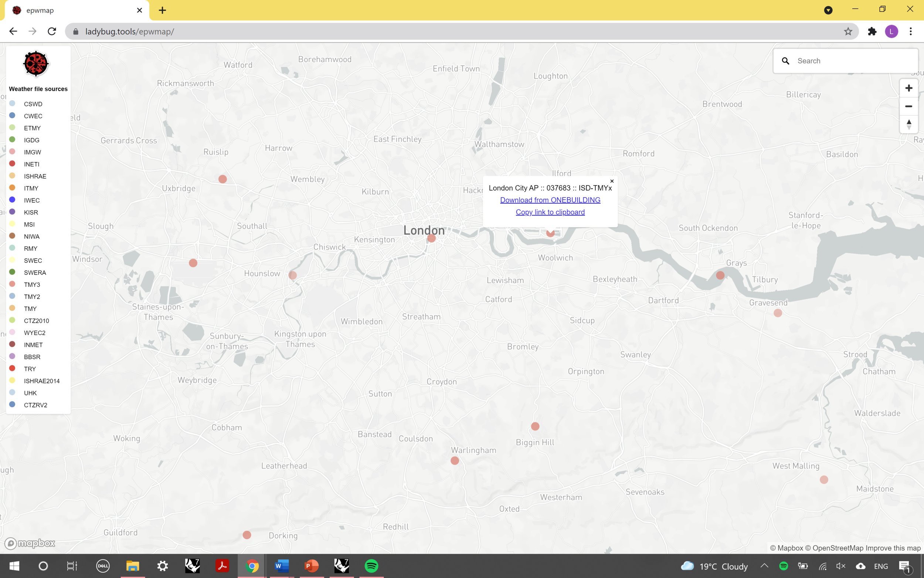
Task: Open a new browser tab
Action: (162, 10)
